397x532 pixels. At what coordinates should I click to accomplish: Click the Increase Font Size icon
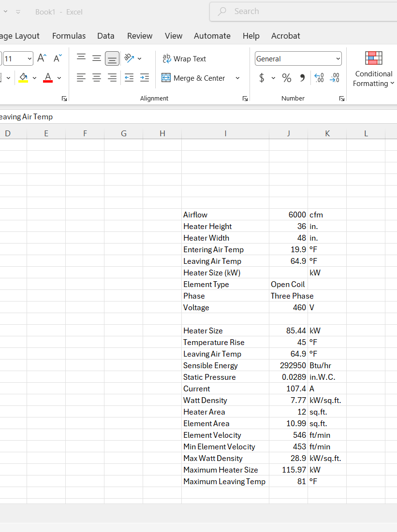(x=42, y=58)
